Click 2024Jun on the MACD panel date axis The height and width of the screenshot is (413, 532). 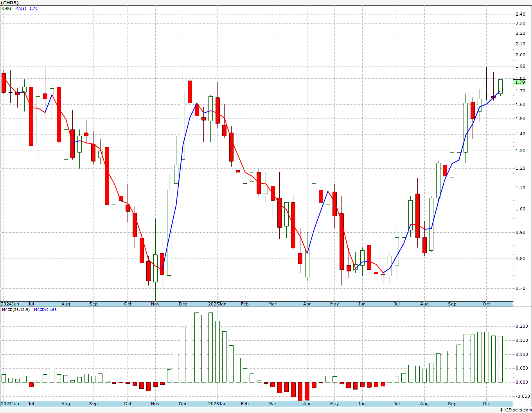(x=10, y=404)
